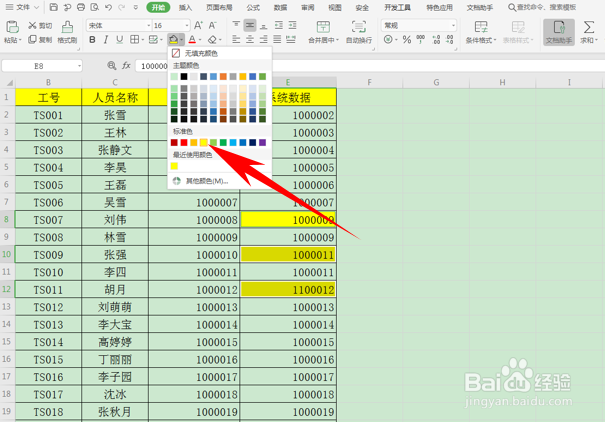Click the search commands field (查找命令)
The height and width of the screenshot is (422, 605).
542,7
